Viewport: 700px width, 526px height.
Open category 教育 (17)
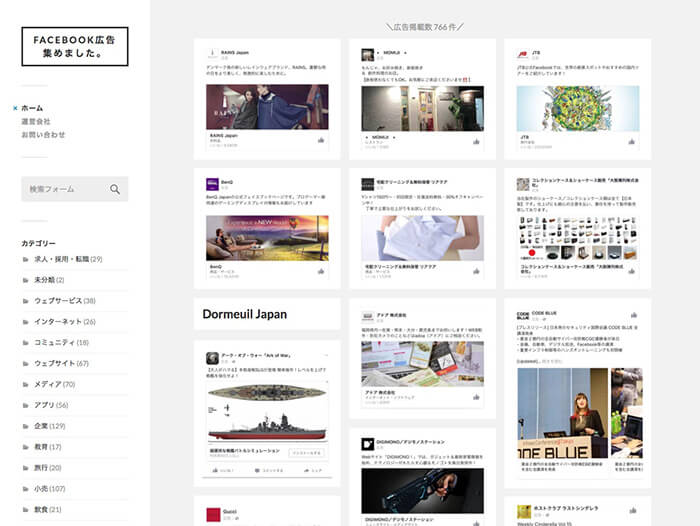[48, 447]
